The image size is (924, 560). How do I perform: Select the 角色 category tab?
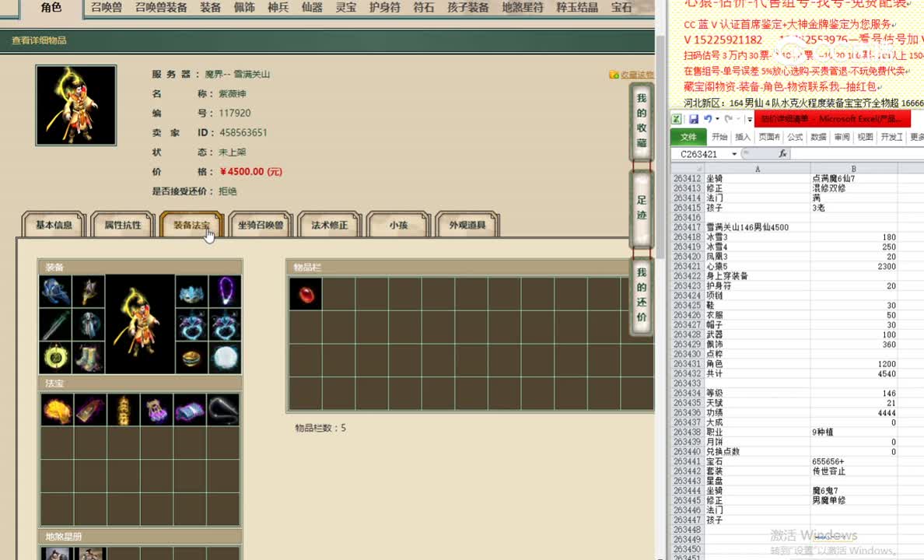click(x=52, y=8)
